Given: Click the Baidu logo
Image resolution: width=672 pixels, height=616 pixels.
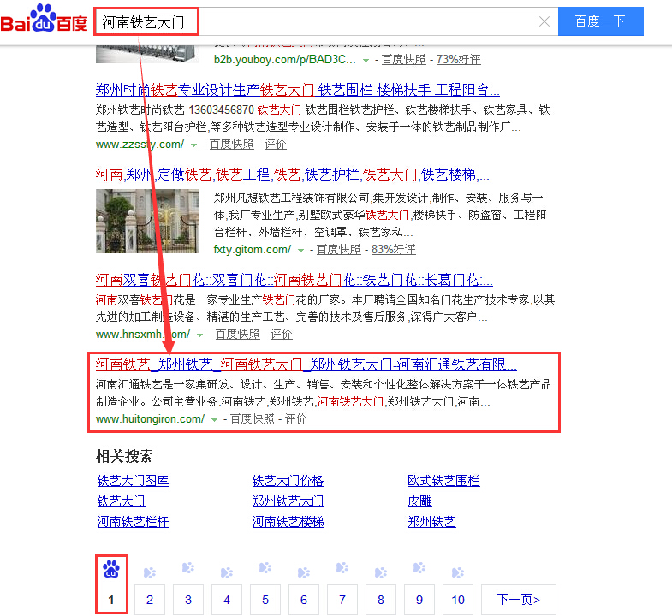Looking at the screenshot, I should point(45,20).
